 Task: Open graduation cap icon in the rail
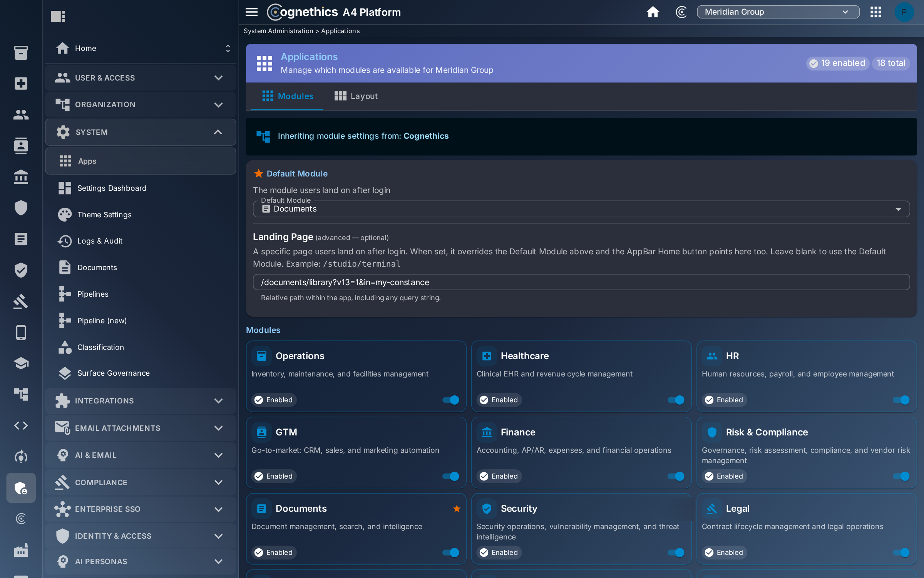(21, 363)
